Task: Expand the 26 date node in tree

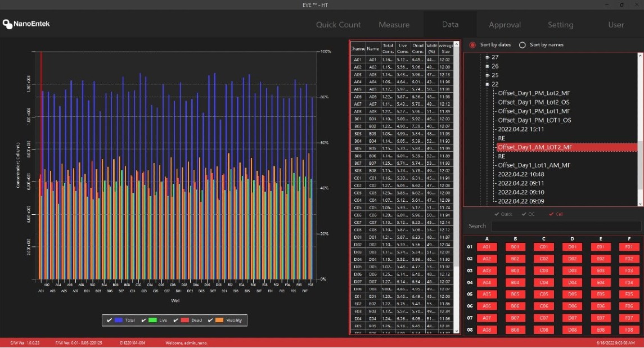Action: tap(487, 66)
